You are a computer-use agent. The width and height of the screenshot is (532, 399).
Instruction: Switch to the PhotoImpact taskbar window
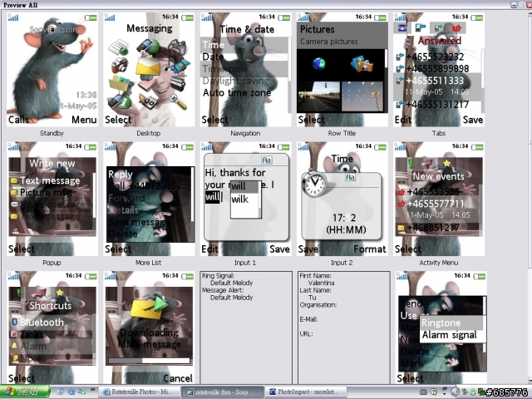click(x=306, y=392)
